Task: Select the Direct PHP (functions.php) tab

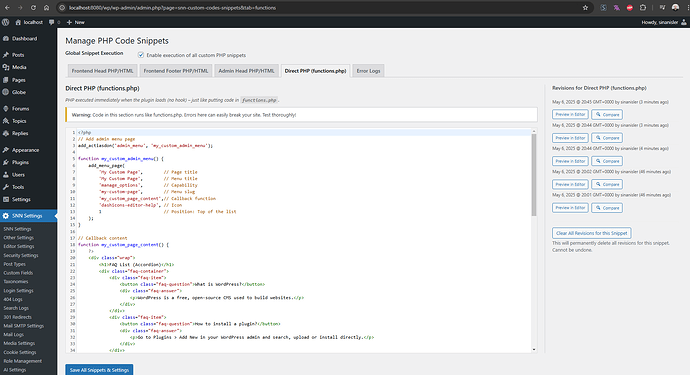Action: 316,71
